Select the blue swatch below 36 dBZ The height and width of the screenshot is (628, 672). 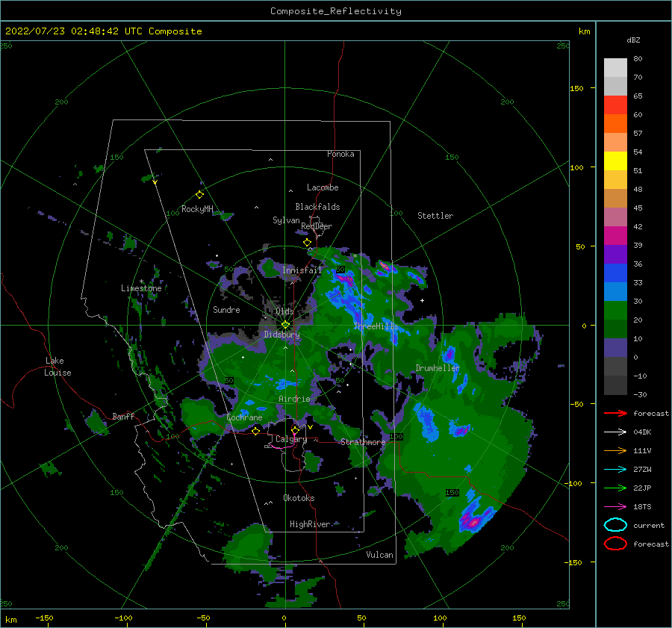coord(615,273)
